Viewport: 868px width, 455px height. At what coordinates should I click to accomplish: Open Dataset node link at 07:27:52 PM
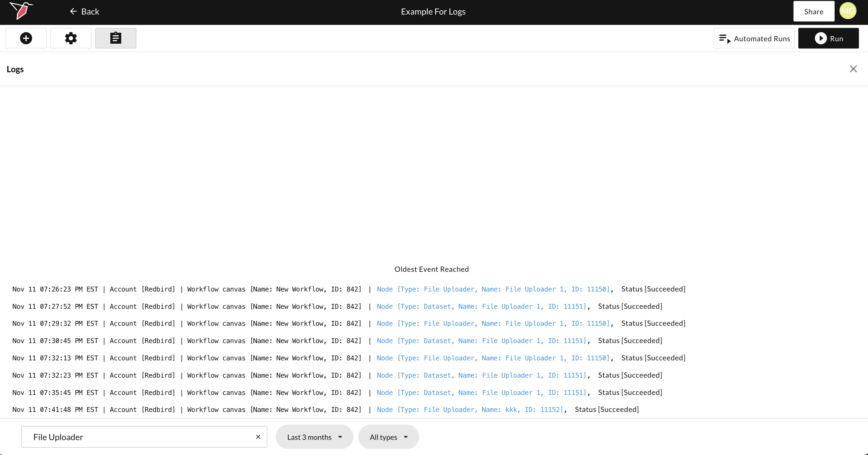click(x=482, y=306)
